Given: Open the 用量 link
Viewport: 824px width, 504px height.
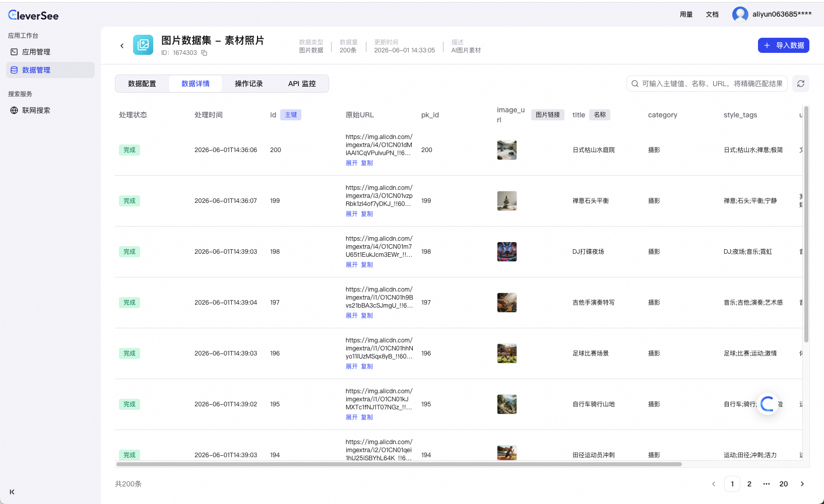Looking at the screenshot, I should (x=686, y=15).
